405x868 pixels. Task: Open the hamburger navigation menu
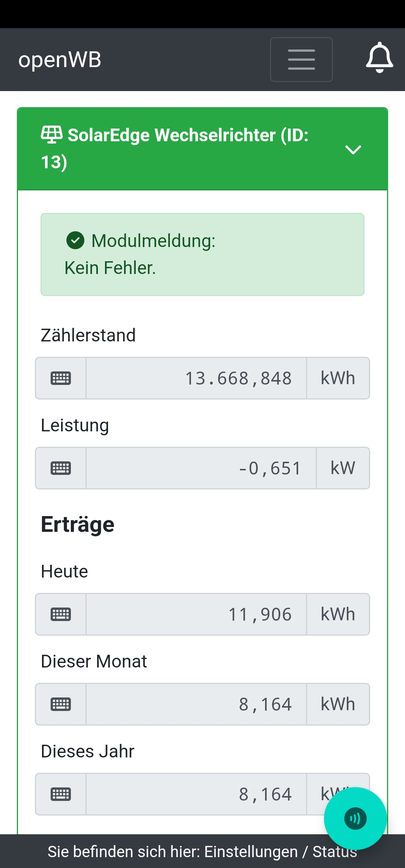point(301,60)
